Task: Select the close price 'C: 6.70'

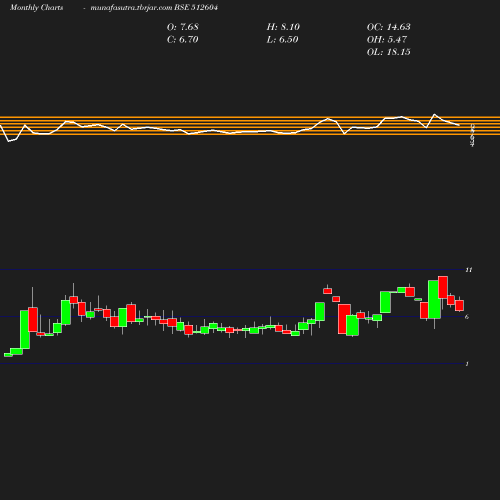Action: coord(183,39)
